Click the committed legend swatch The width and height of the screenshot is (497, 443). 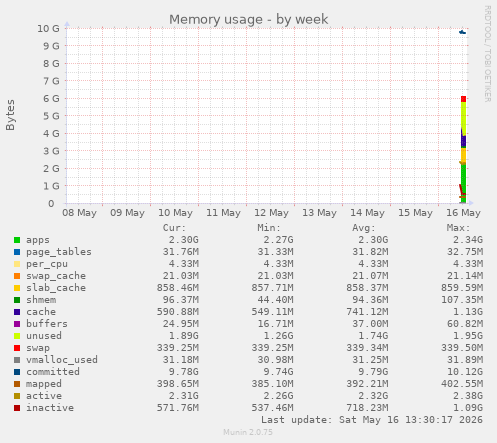17,372
